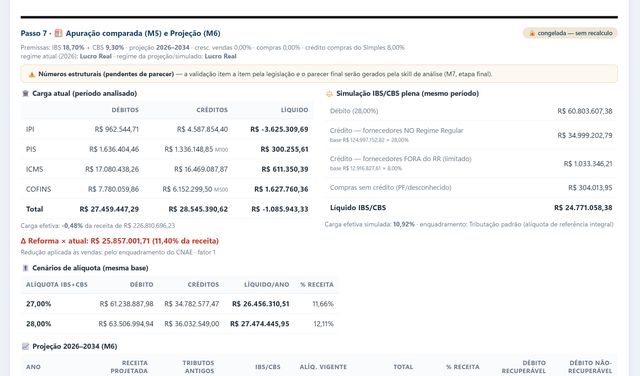Click the DÉBITO RECUPERÁVEL column header
This screenshot has width=640, height=376.
[x=524, y=367]
